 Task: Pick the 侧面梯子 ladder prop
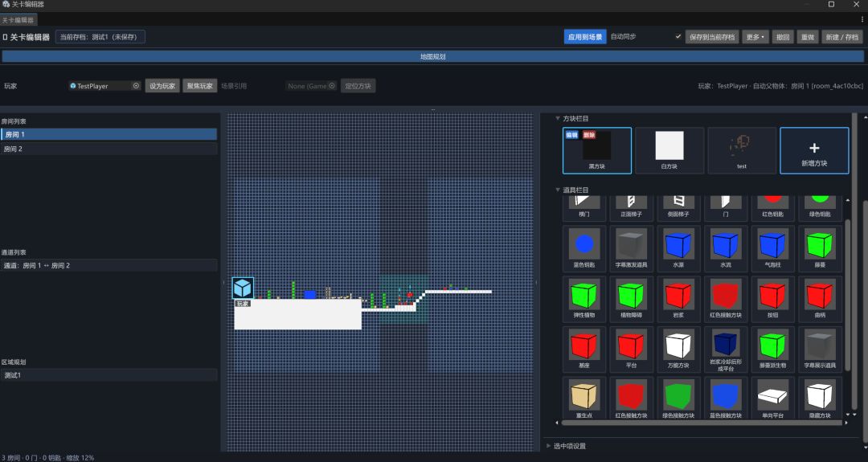tap(678, 208)
